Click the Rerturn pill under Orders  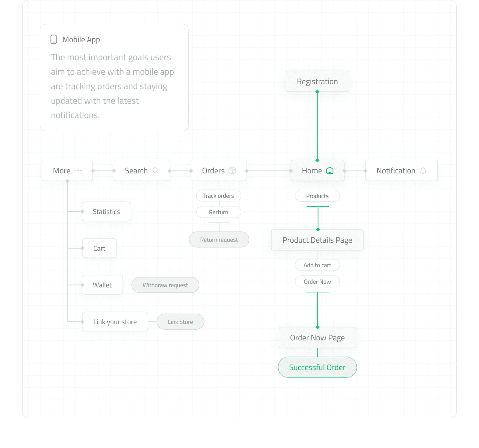(x=218, y=212)
